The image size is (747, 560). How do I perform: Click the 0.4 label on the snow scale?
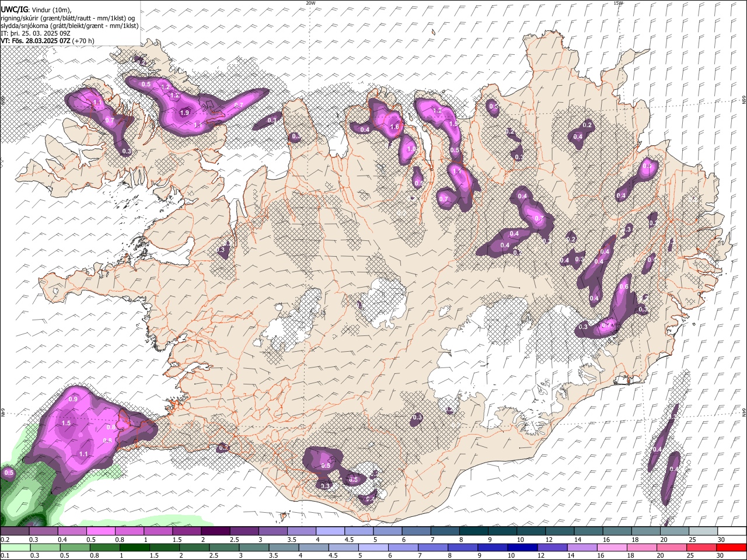(62, 540)
